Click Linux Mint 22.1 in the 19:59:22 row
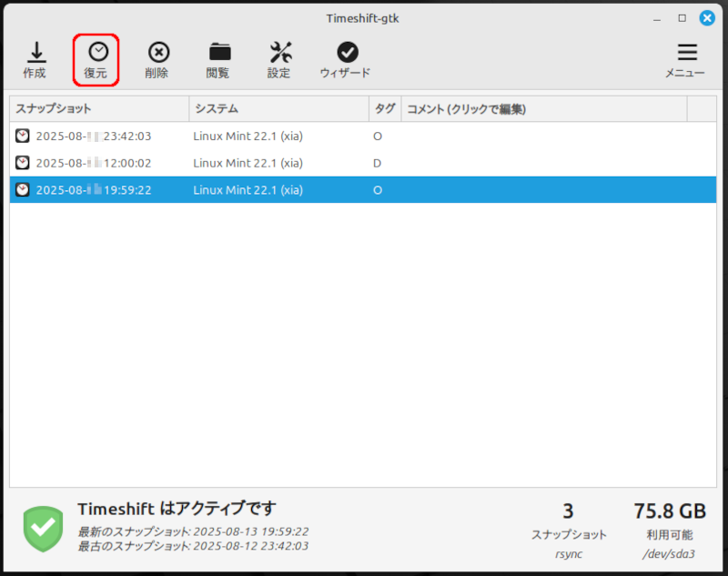The image size is (728, 576). pos(248,190)
